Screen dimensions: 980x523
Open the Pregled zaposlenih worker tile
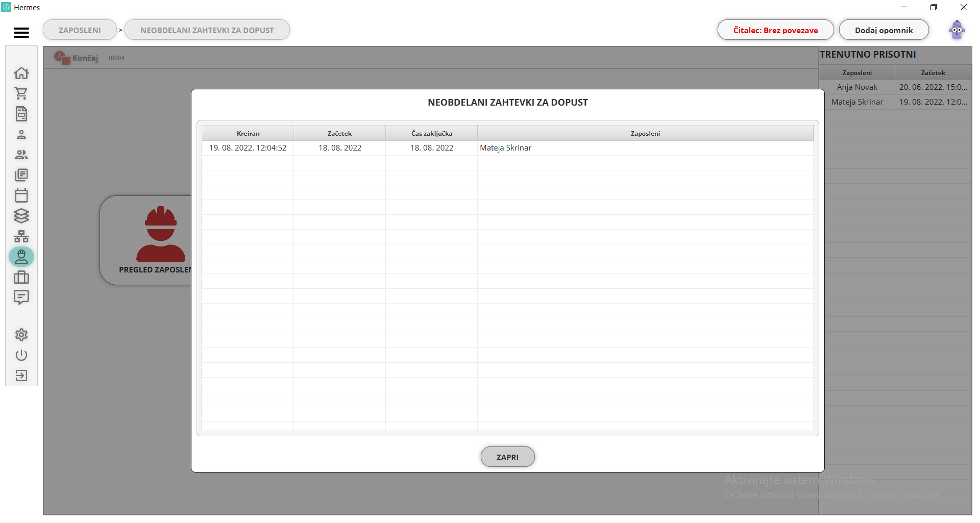coord(145,240)
